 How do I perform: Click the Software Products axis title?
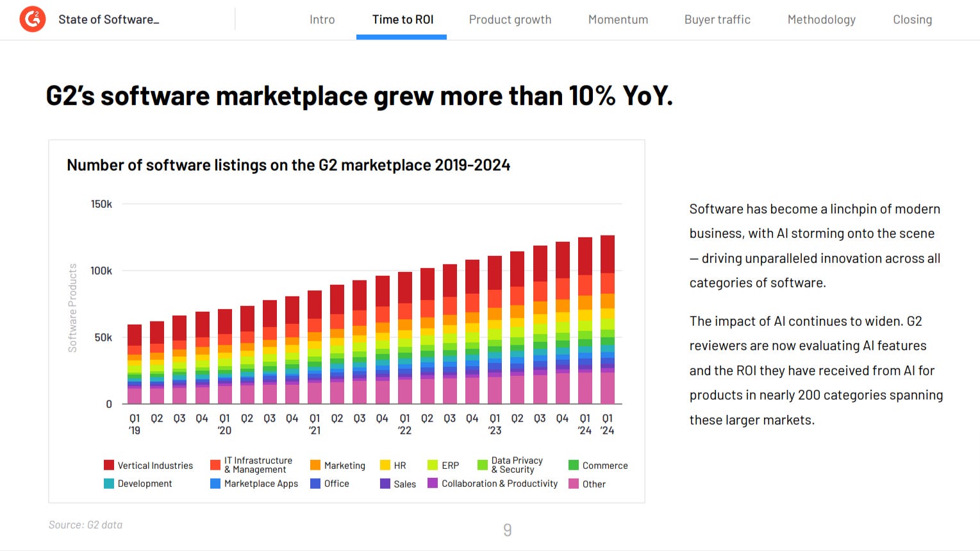[72, 307]
